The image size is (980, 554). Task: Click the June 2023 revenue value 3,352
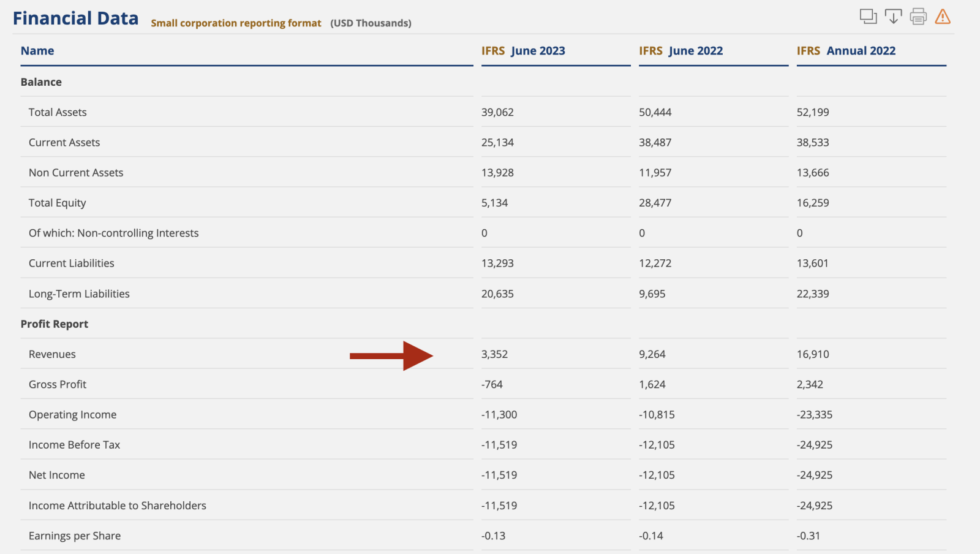tap(494, 354)
